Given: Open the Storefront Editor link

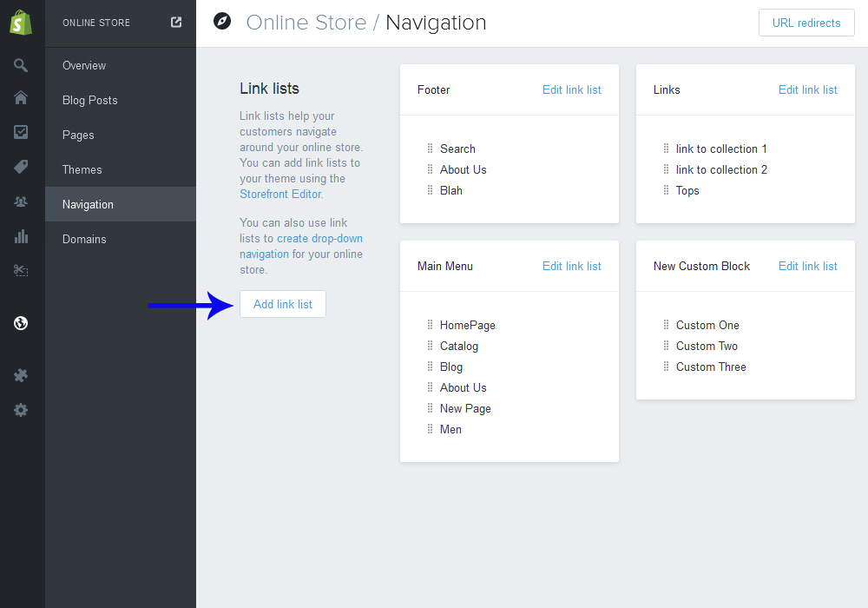Looking at the screenshot, I should point(280,194).
